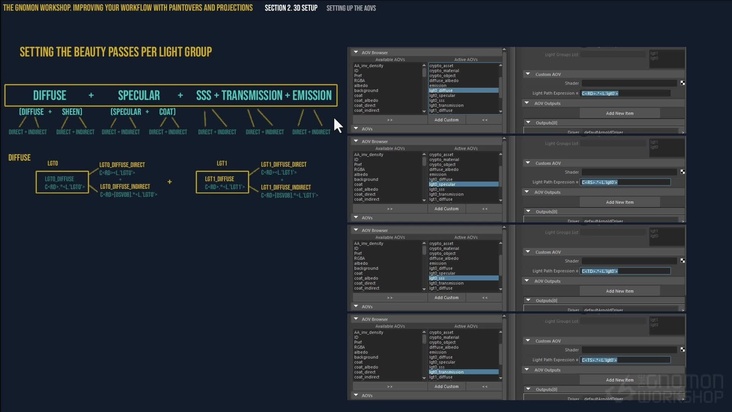Click the Shader checker map icon in third panel
The width and height of the screenshot is (732, 412).
(683, 261)
